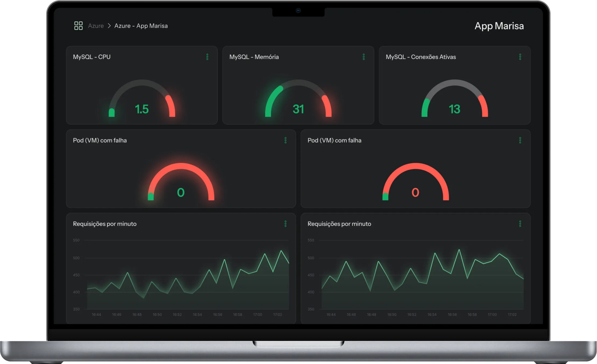Click the MySQL - Memória card title
The height and width of the screenshot is (364, 597).
click(x=254, y=57)
